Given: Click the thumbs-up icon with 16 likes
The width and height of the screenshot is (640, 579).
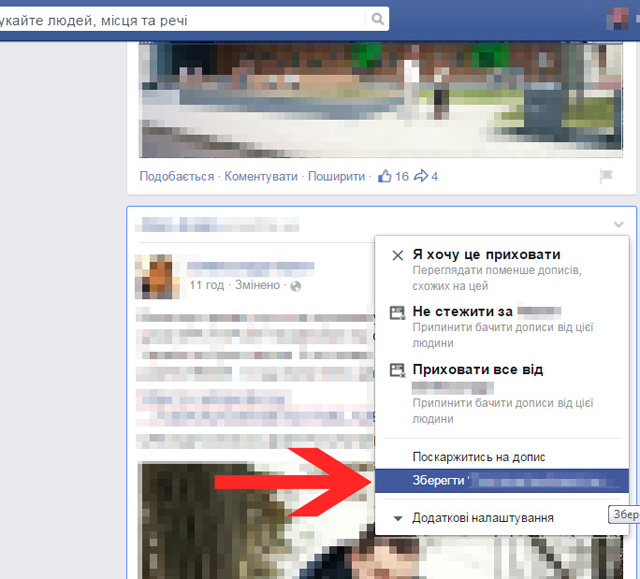Looking at the screenshot, I should 385,176.
